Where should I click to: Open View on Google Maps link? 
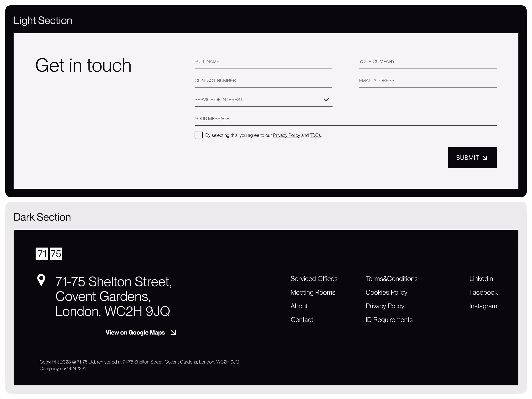pyautogui.click(x=135, y=332)
